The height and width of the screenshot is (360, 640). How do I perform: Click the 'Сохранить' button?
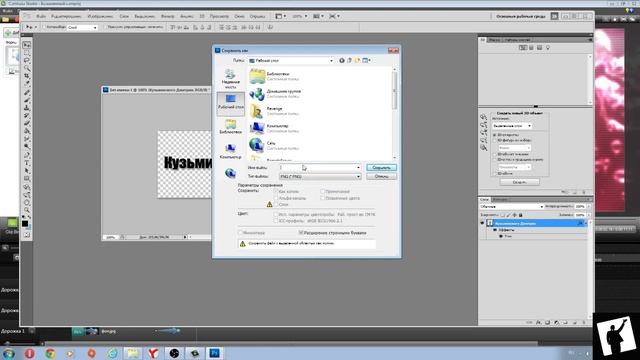point(381,168)
